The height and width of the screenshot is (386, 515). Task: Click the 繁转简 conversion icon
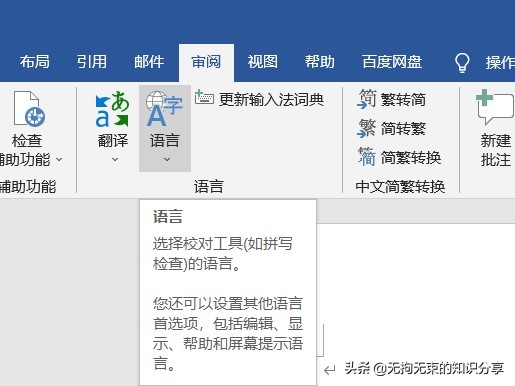tap(367, 99)
